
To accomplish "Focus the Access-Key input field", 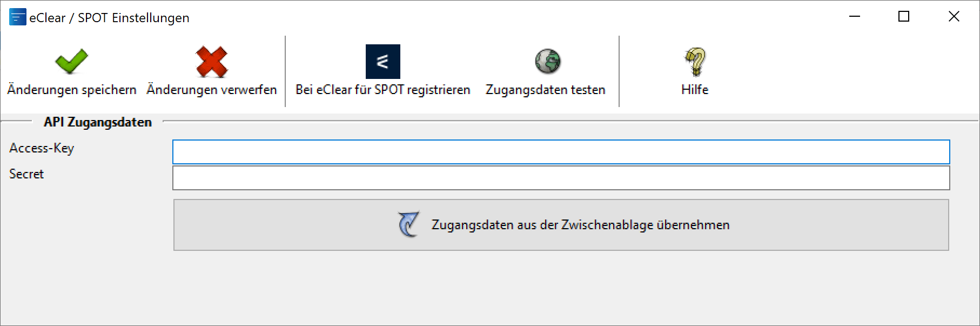I will click(561, 152).
